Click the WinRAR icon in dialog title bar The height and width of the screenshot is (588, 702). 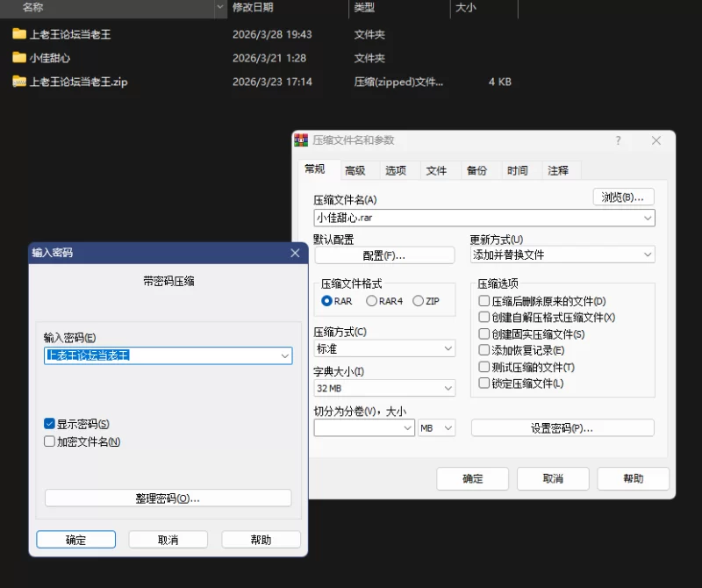tap(302, 140)
